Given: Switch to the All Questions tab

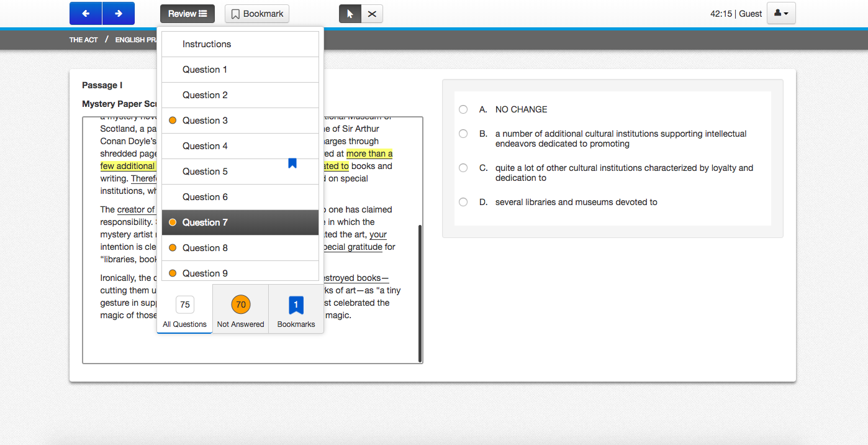Looking at the screenshot, I should 184,309.
